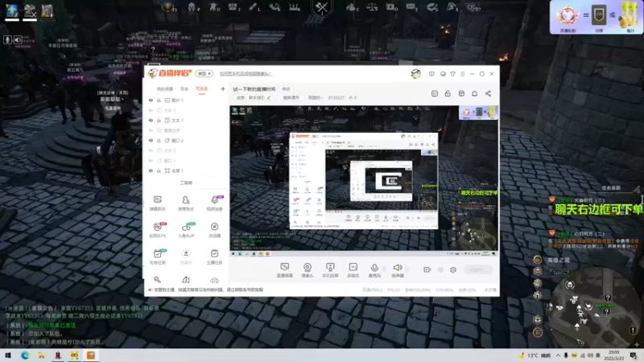
Task: Click the padlock icon above the preview
Action: pos(448,93)
